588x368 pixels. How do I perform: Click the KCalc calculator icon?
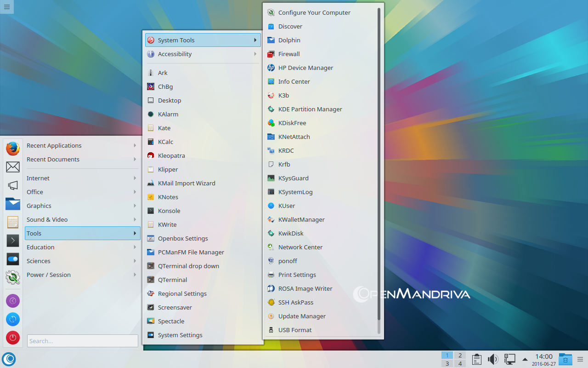150,142
